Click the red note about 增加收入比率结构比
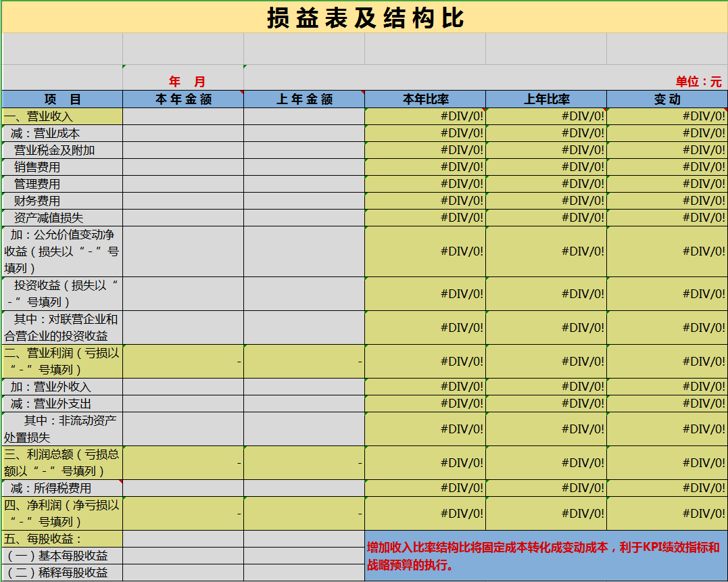 (546, 556)
